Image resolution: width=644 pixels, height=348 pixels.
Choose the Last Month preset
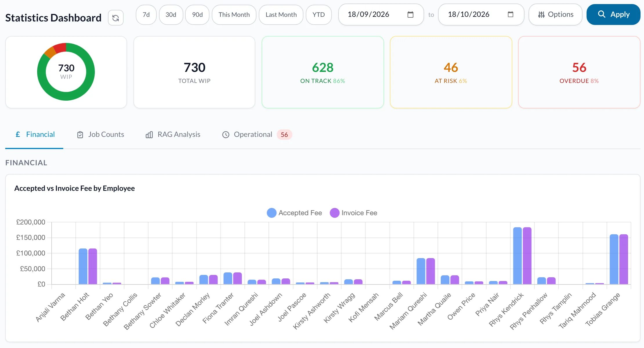click(281, 15)
